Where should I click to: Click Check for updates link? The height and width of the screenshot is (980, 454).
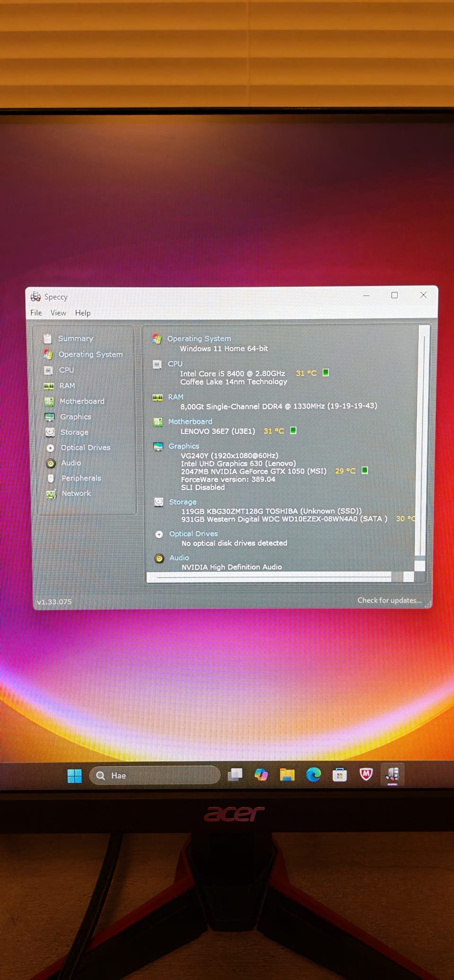tap(389, 601)
